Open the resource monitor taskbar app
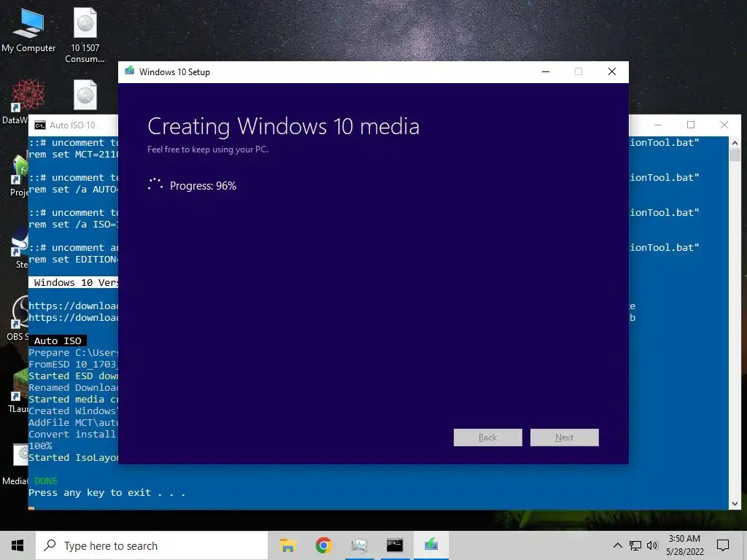 click(x=359, y=545)
